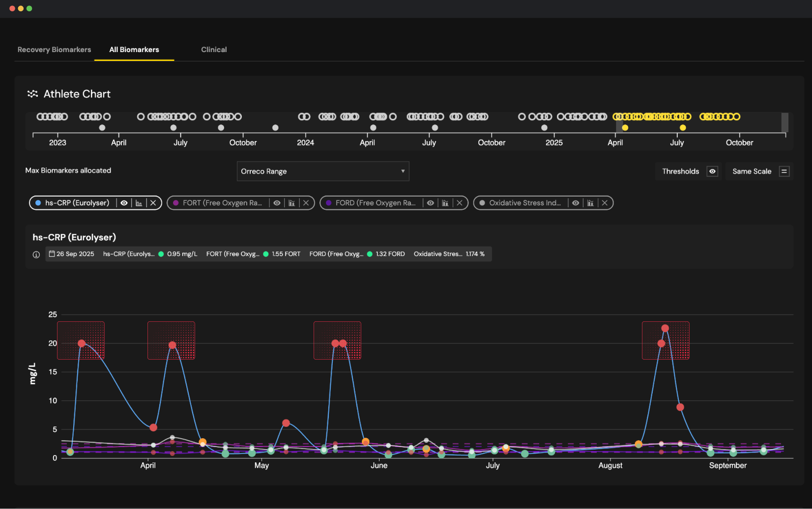Toggle visibility of the FORD biomarker
Screen dimensions: 812x509
(431, 202)
